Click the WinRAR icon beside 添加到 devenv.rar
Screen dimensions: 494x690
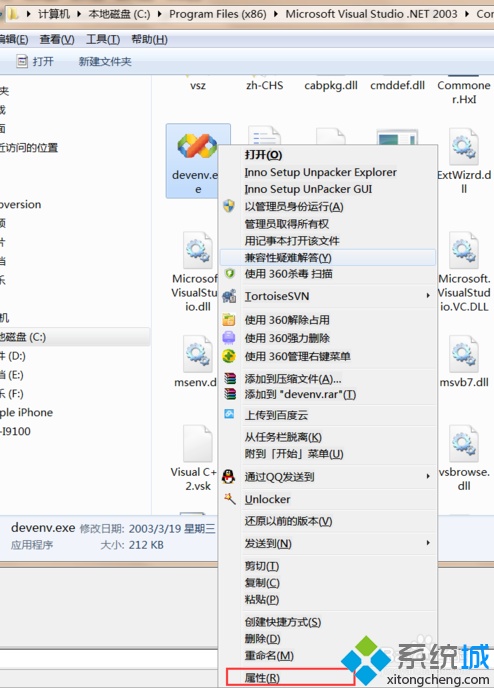[x=230, y=393]
